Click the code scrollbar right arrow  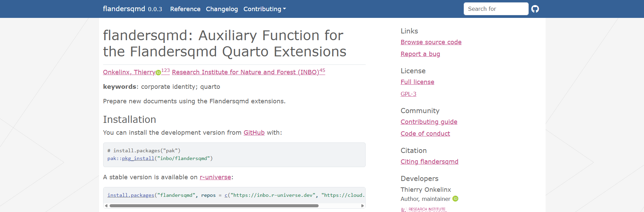[363, 206]
